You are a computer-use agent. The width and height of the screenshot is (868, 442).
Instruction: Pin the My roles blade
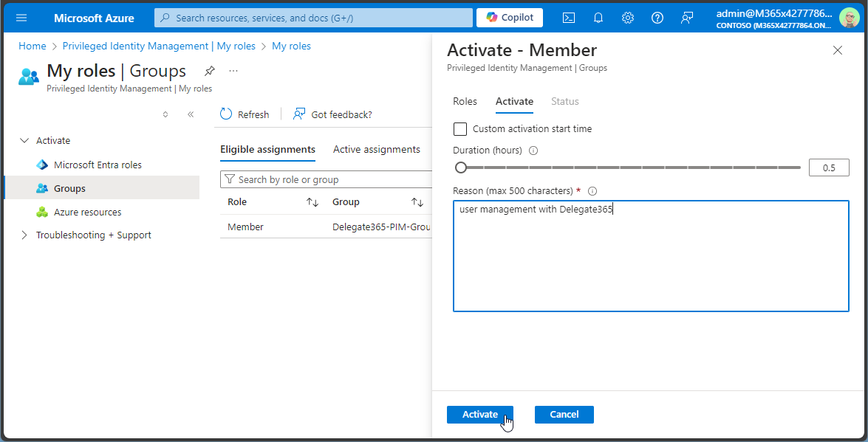click(210, 71)
